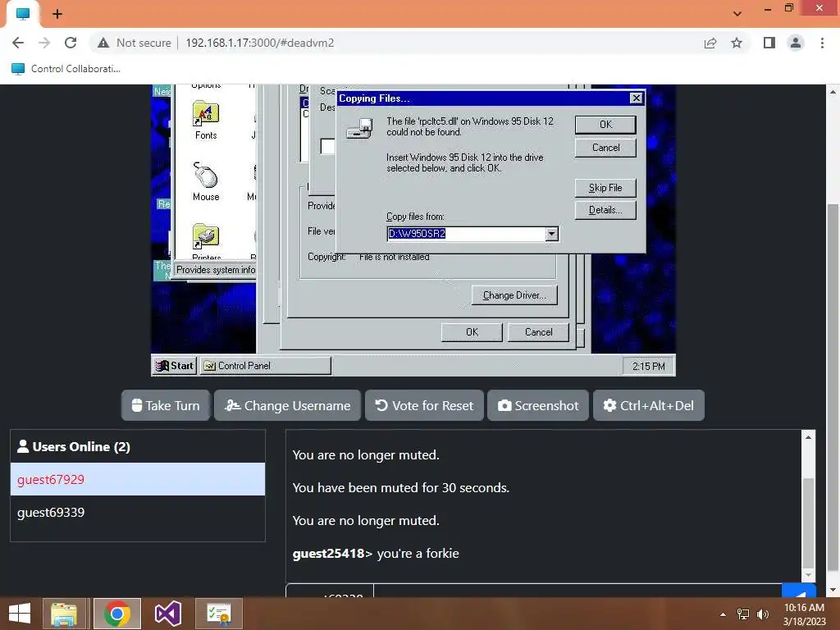Viewport: 840px width, 630px height.
Task: Select the current browser tab
Action: (23, 14)
